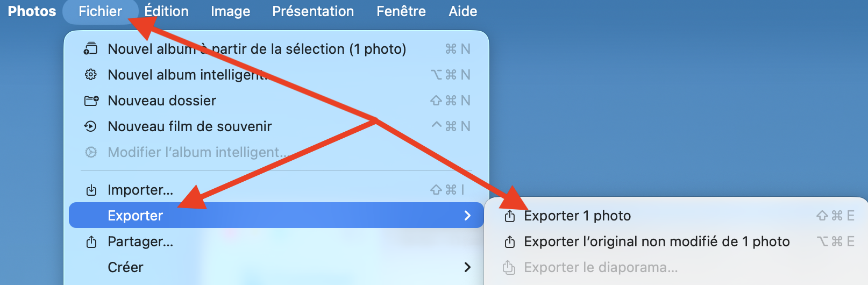The image size is (868, 285).
Task: Click the new folder icon
Action: point(91,101)
